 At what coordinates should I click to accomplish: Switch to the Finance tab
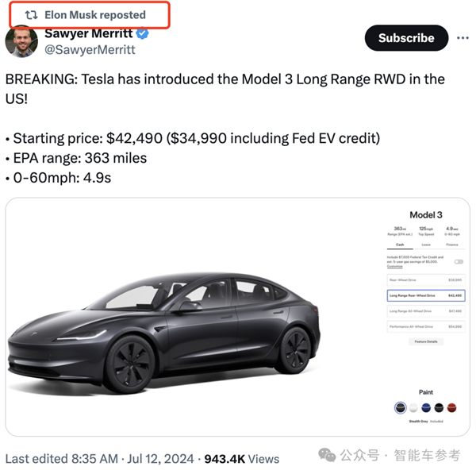tap(451, 245)
